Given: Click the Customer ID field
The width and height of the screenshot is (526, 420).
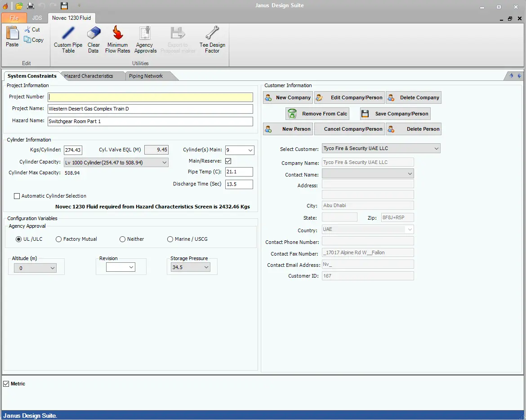Looking at the screenshot, I should (368, 276).
